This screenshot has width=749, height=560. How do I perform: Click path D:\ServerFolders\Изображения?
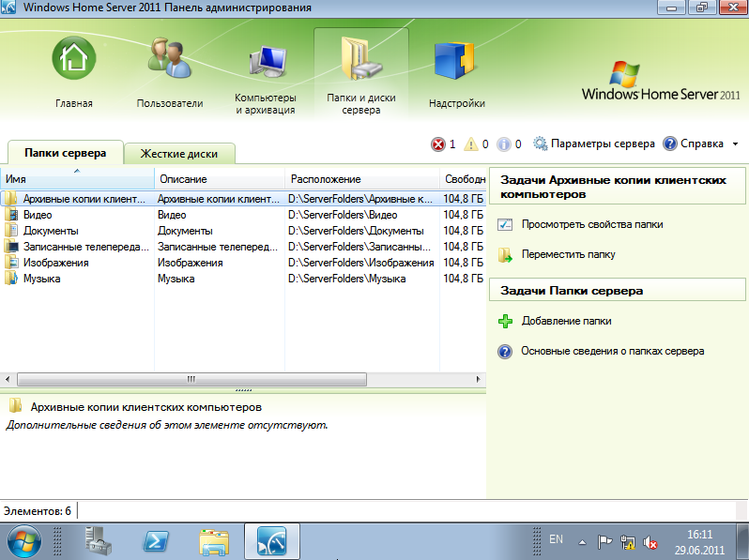[361, 263]
